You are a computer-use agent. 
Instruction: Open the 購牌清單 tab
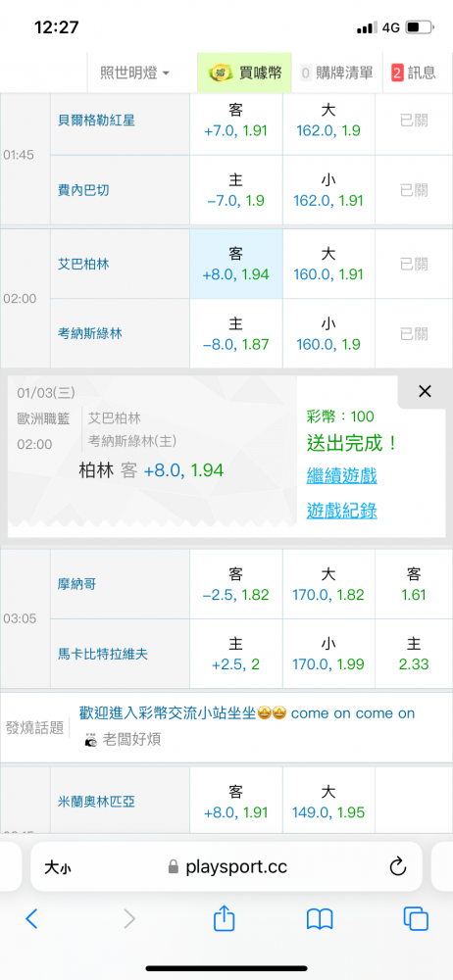point(336,73)
